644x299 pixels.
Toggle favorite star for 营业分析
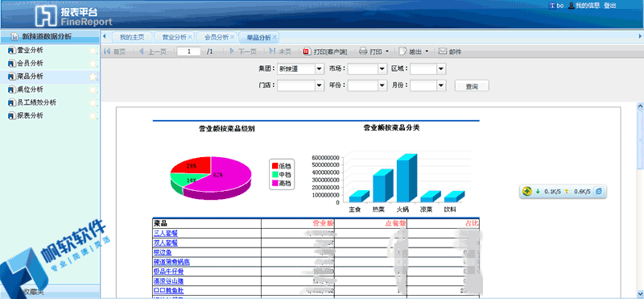[x=93, y=51]
